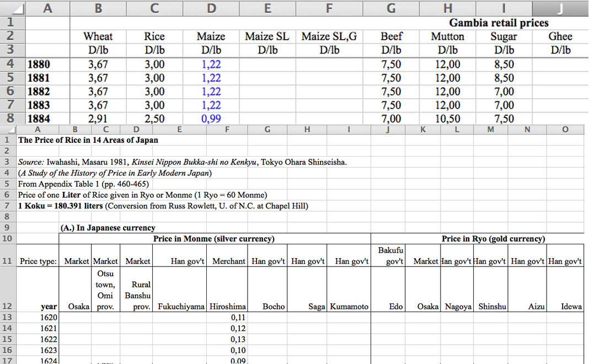The image size is (589, 364).
Task: Select the Sugar value 8,50 for 1880
Action: coord(504,64)
